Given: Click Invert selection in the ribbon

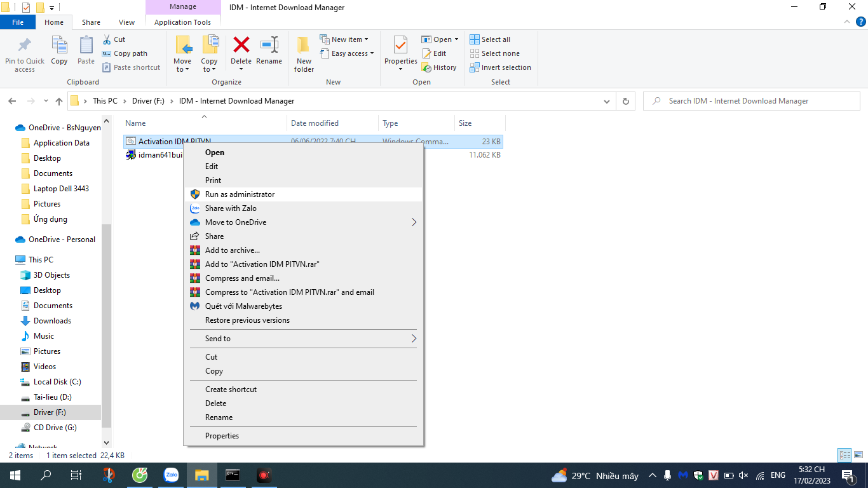Looking at the screenshot, I should (x=500, y=67).
